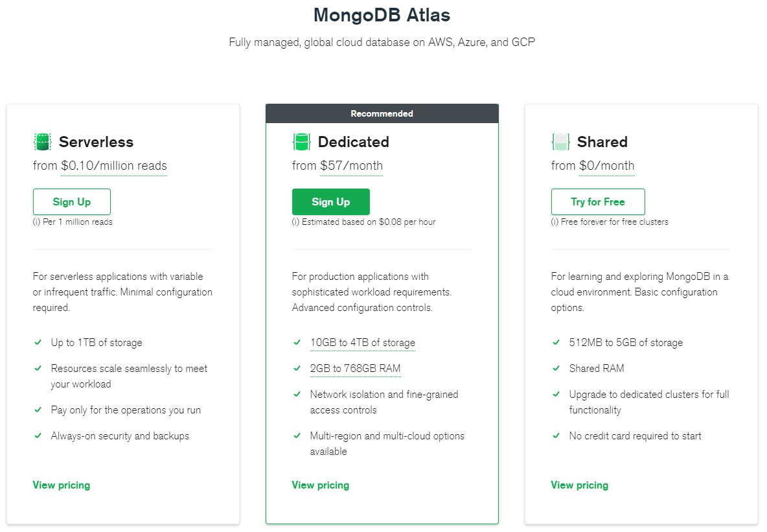
Task: Click the Try for Free button
Action: click(597, 202)
